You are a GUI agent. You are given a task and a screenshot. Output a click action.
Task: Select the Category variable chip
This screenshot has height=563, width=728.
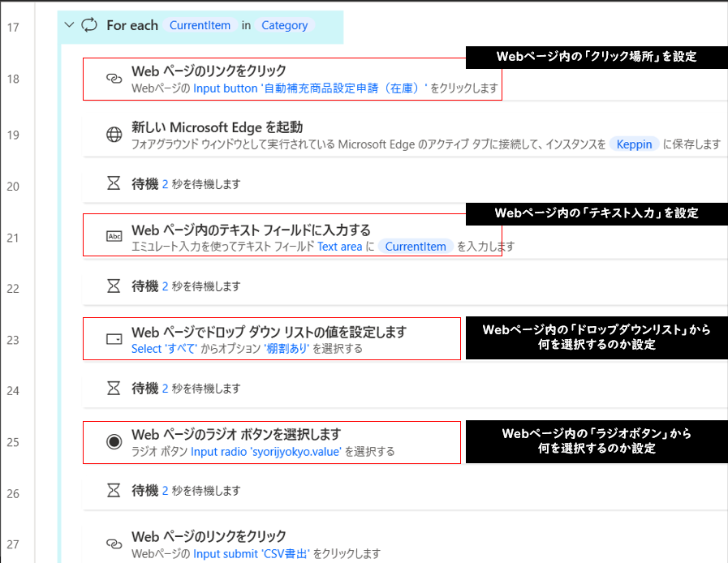tap(285, 25)
